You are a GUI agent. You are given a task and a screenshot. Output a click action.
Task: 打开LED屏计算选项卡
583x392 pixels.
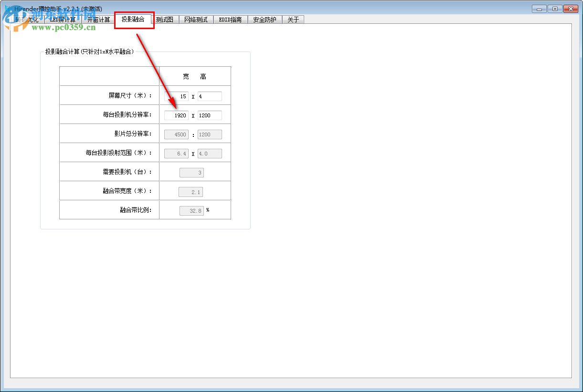pos(63,20)
